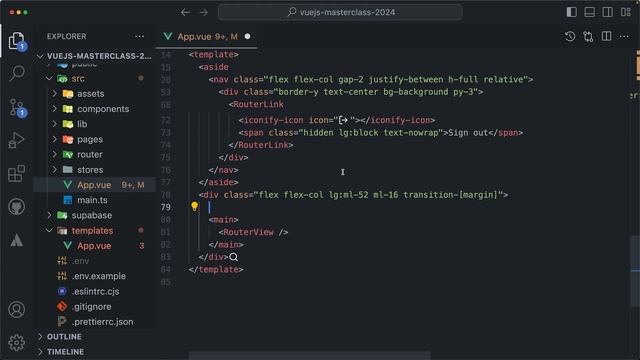Toggle the primary side bar layout icon
Screen dimensions: 640x360
[x=571, y=12]
